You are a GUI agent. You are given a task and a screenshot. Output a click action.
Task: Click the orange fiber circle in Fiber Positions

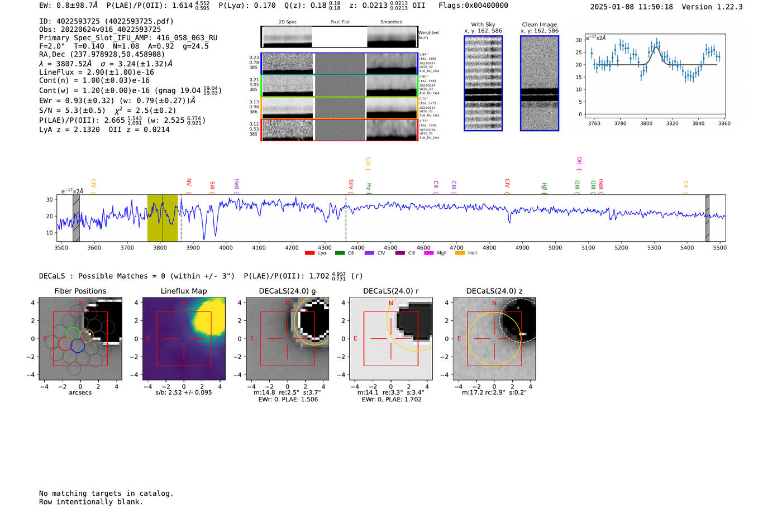click(87, 336)
